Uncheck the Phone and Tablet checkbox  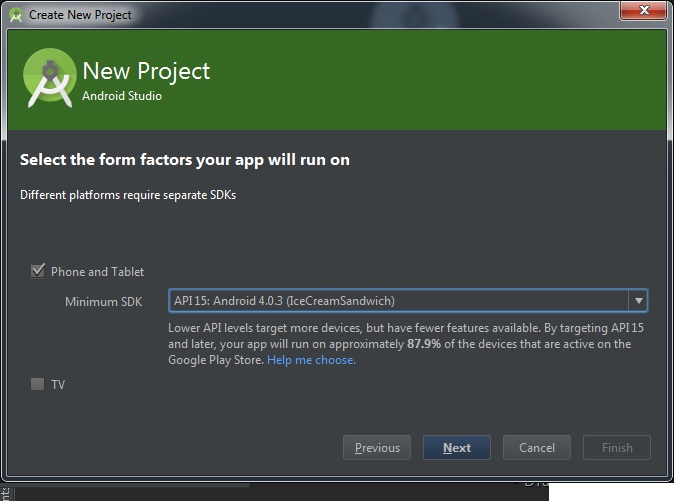click(x=38, y=271)
